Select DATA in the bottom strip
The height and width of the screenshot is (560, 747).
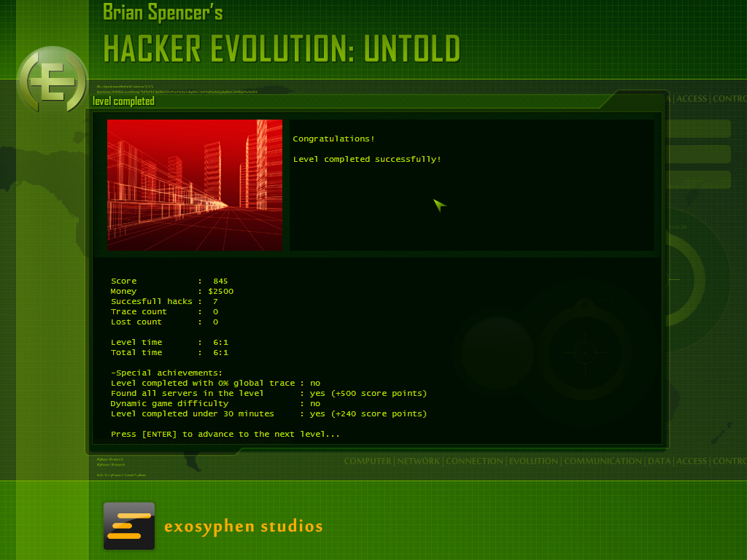(x=659, y=461)
